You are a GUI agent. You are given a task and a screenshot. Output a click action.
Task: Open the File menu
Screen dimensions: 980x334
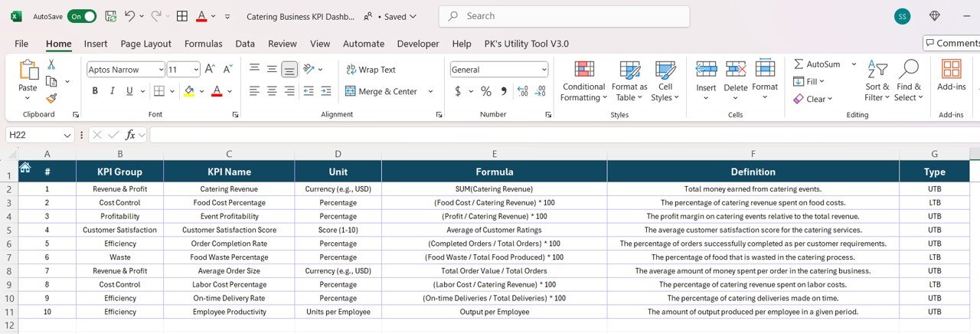[21, 44]
